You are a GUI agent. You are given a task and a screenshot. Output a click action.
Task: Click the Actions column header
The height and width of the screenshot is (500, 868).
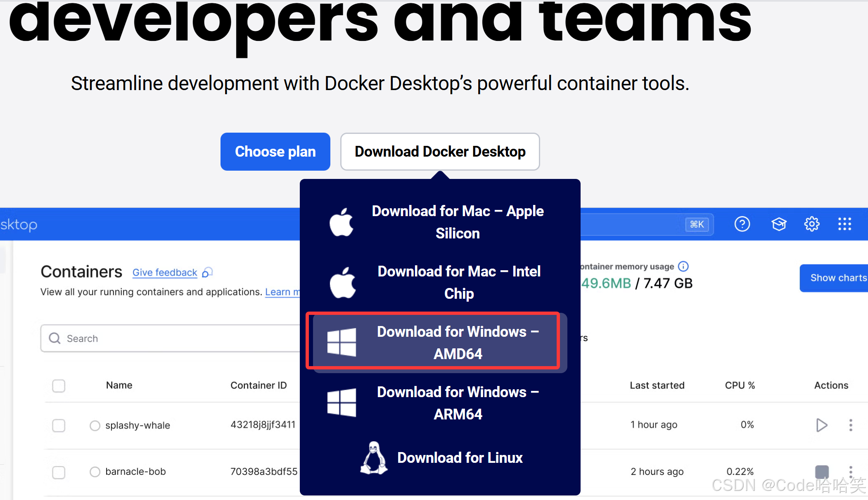tap(831, 386)
